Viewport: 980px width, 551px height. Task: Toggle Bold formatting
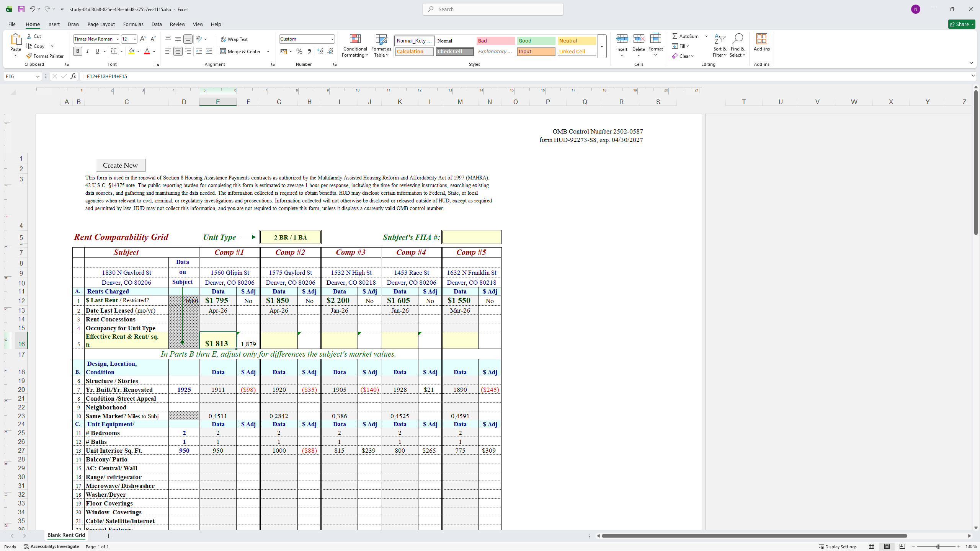78,51
